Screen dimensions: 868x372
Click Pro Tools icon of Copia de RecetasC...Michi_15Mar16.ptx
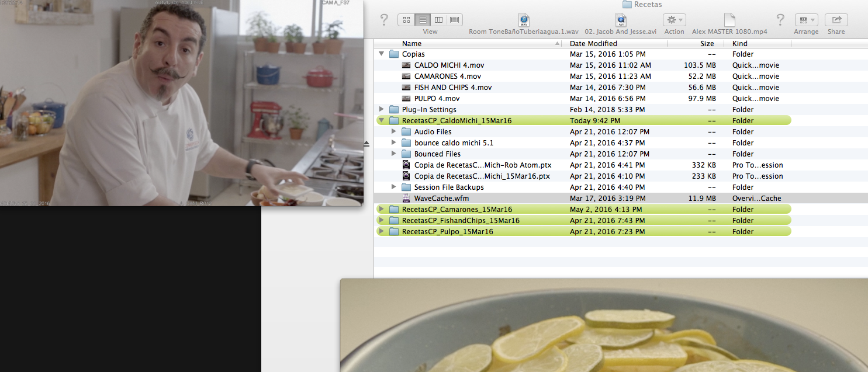point(406,176)
